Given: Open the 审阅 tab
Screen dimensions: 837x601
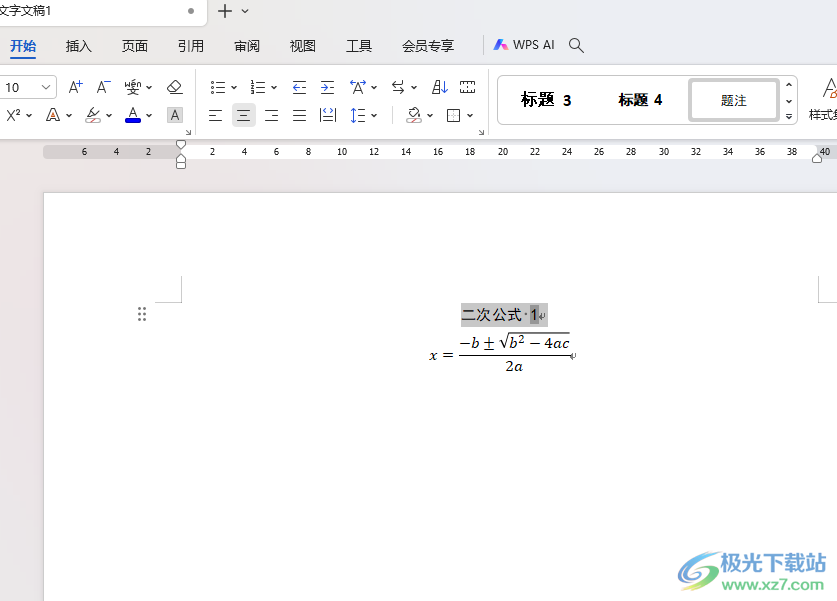Looking at the screenshot, I should (x=247, y=46).
